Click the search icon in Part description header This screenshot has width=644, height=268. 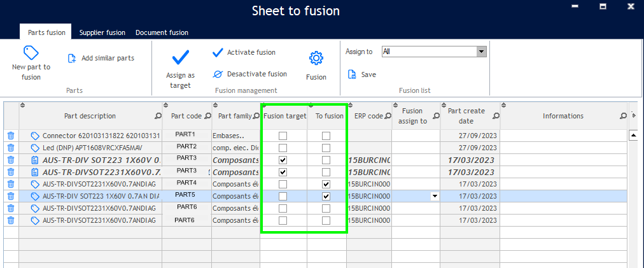(x=158, y=116)
